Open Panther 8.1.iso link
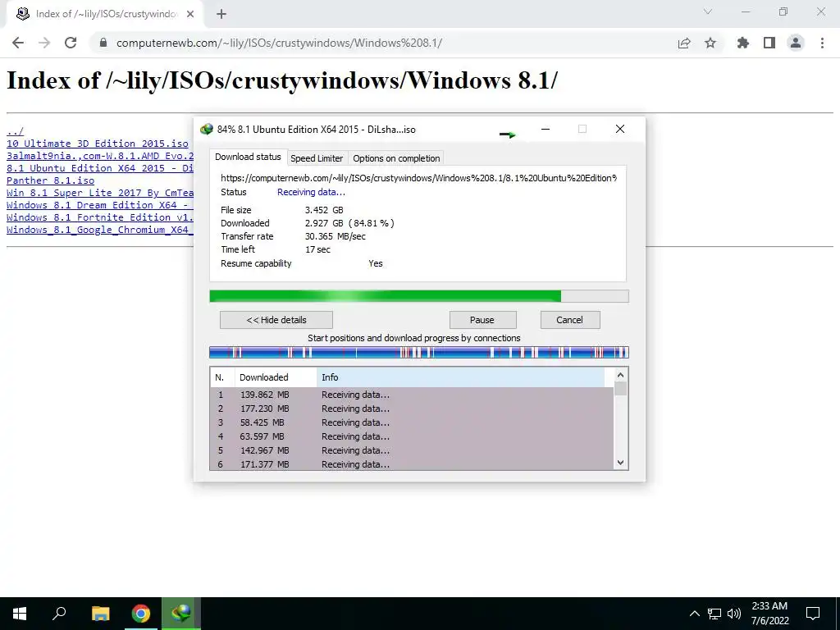The height and width of the screenshot is (630, 840). (50, 180)
